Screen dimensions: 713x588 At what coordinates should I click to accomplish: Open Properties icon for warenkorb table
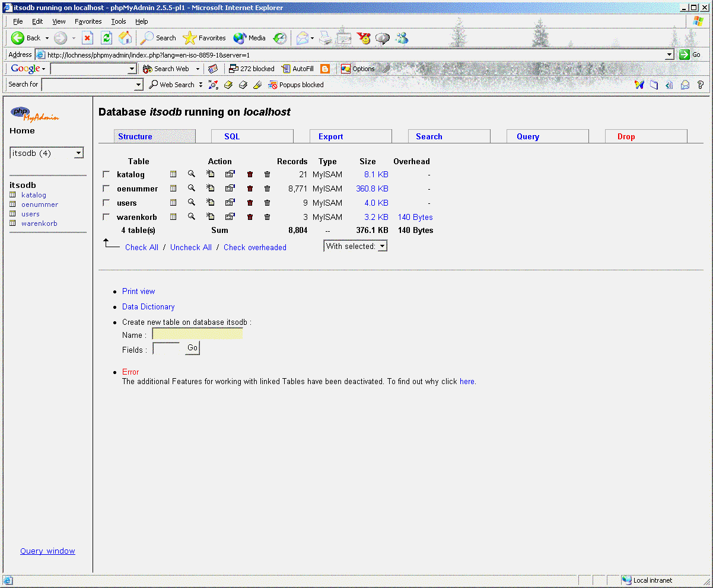(230, 217)
